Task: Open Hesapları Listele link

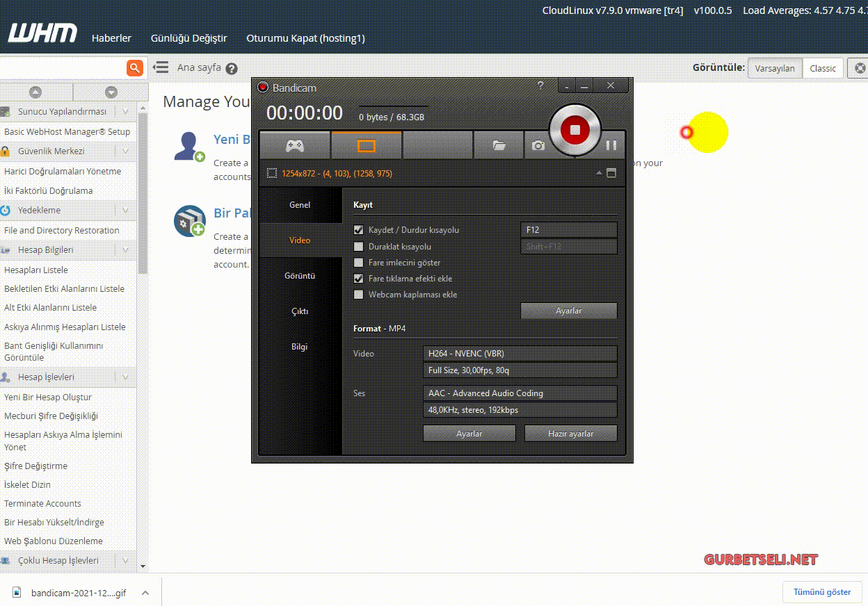Action: click(x=36, y=270)
